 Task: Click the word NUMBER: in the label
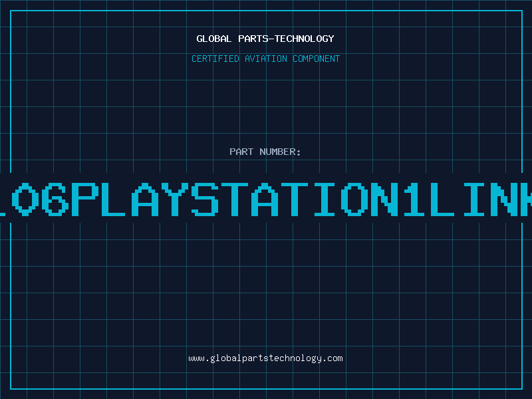coord(280,152)
